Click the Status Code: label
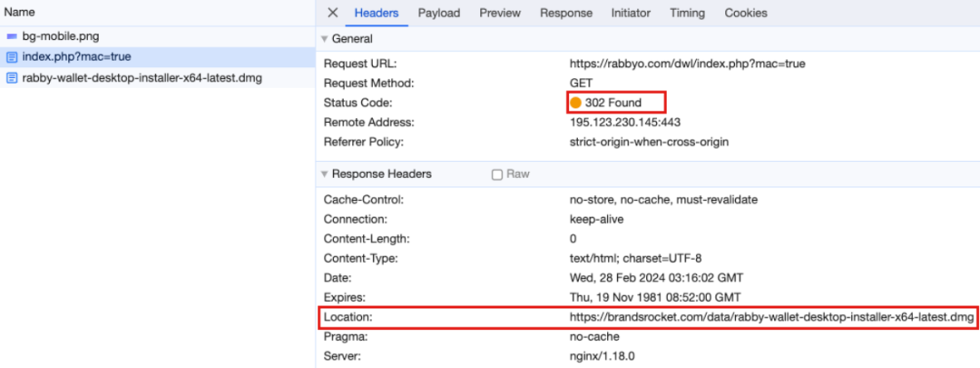The width and height of the screenshot is (980, 368). point(358,102)
